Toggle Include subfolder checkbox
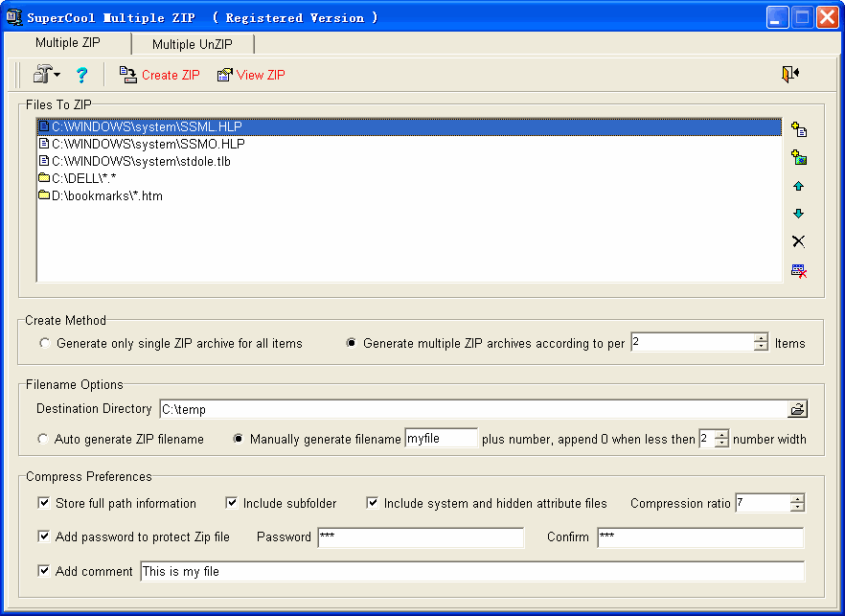This screenshot has height=616, width=845. (x=231, y=503)
